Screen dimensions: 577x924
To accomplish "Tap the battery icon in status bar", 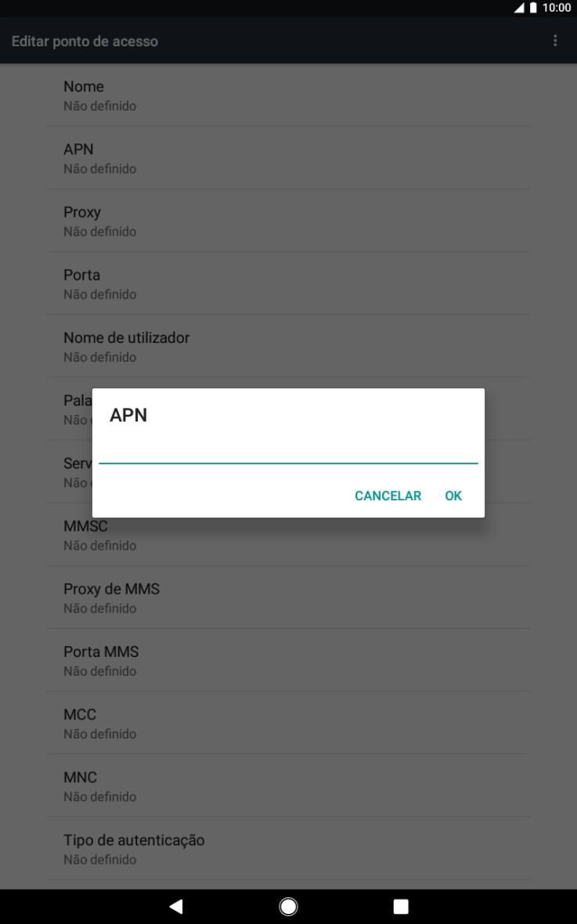I will (x=533, y=8).
